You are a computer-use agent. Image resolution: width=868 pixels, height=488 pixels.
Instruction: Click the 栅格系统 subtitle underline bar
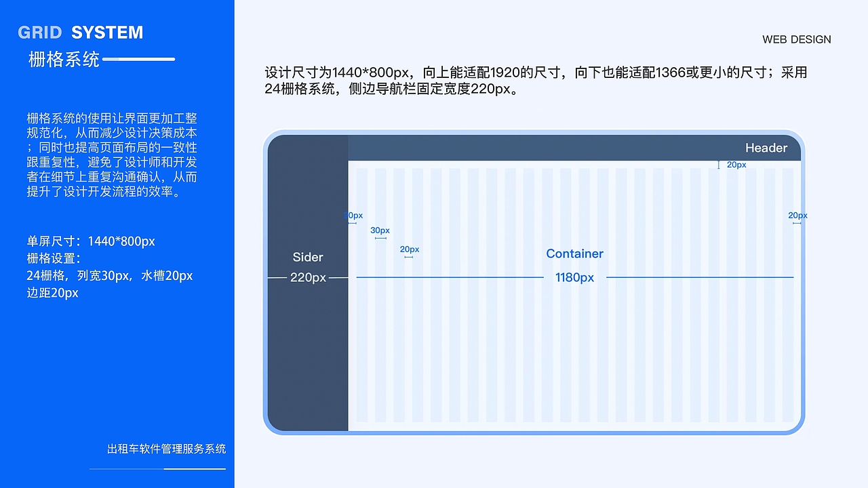click(x=140, y=59)
